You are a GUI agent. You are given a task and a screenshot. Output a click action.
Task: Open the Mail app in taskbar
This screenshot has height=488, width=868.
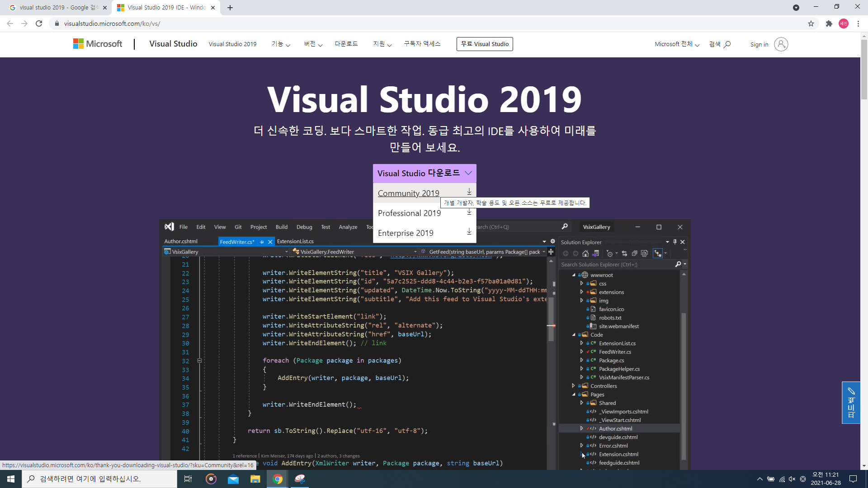tap(233, 479)
